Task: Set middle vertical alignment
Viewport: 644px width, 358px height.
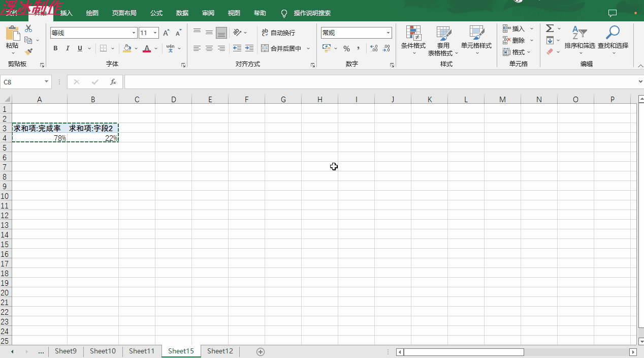Action: [209, 33]
